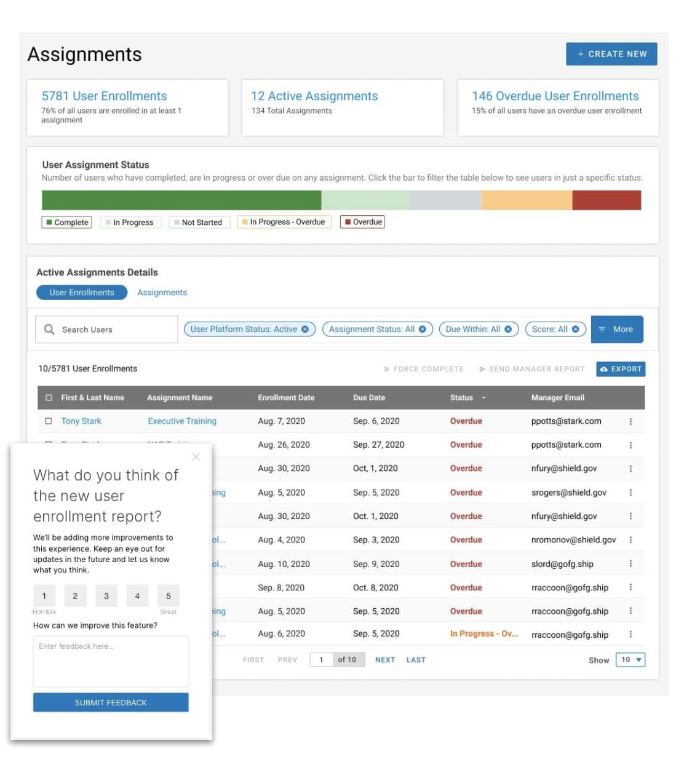Open Tony Stark user link
This screenshot has width=700, height=765.
81,421
